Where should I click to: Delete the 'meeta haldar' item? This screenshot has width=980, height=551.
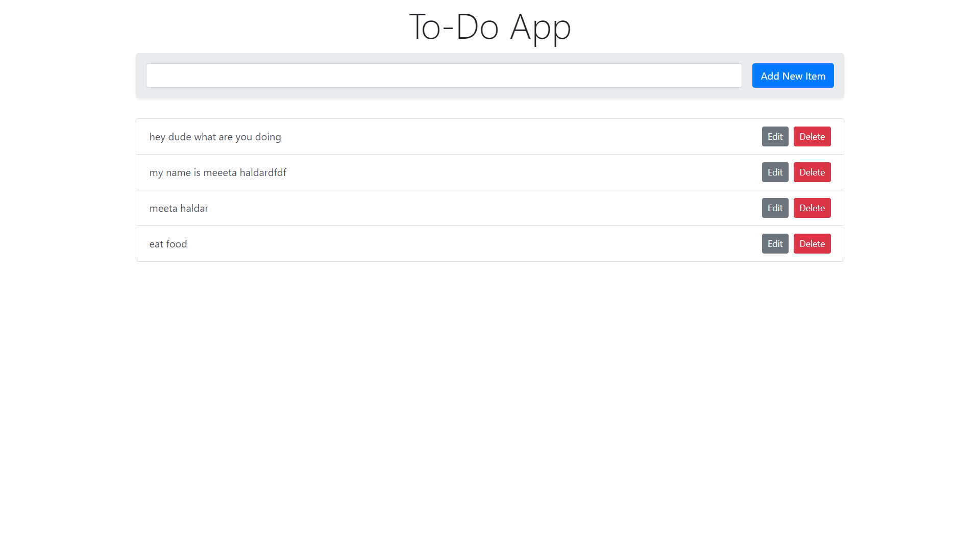click(x=812, y=208)
